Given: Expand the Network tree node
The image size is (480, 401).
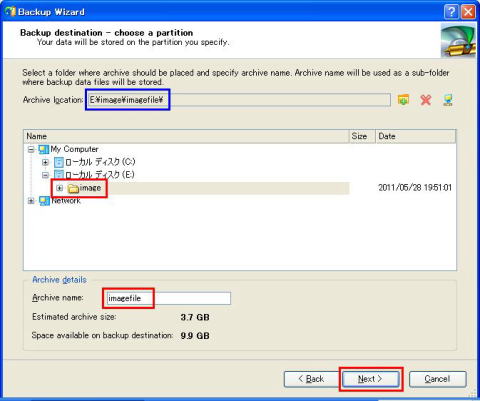Looking at the screenshot, I should (x=31, y=201).
